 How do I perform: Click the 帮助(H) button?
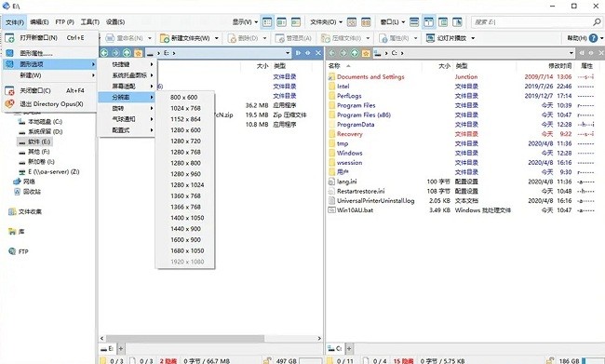point(576,38)
